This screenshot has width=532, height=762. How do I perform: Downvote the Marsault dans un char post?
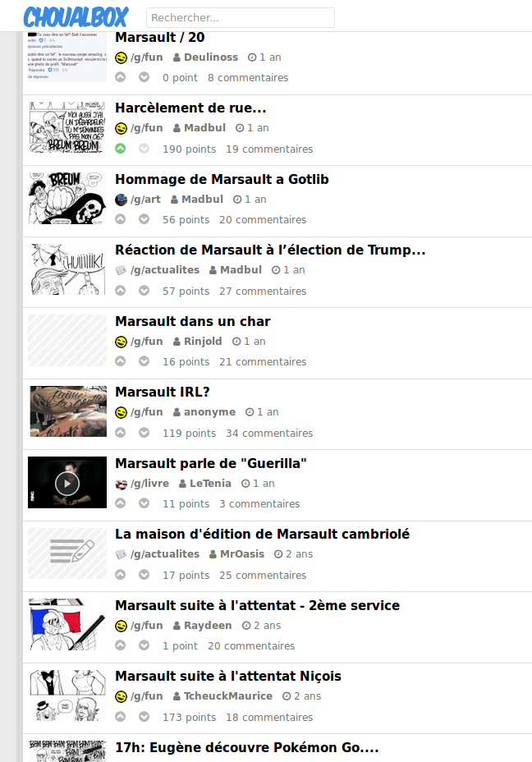144,361
